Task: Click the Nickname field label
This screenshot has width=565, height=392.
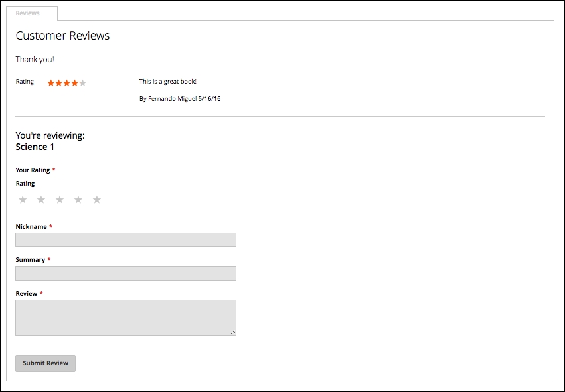Action: click(31, 226)
